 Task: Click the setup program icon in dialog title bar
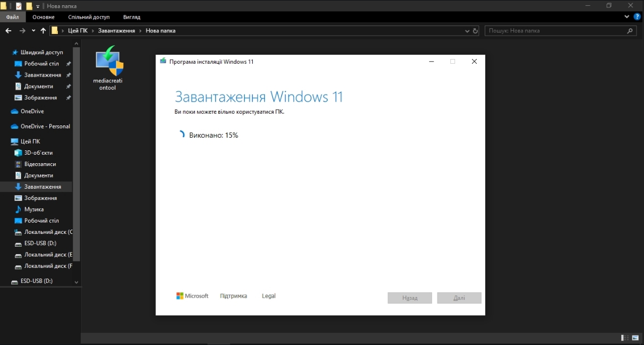click(163, 61)
